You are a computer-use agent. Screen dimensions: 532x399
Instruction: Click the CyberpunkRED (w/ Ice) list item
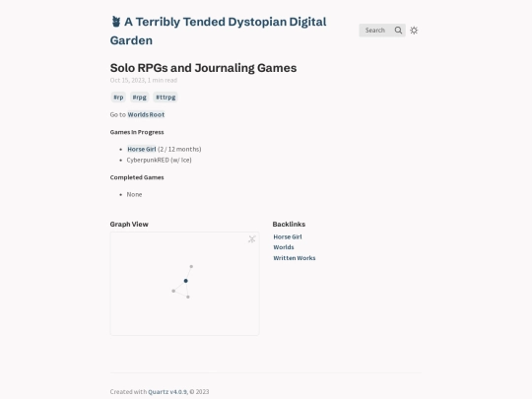click(x=160, y=160)
